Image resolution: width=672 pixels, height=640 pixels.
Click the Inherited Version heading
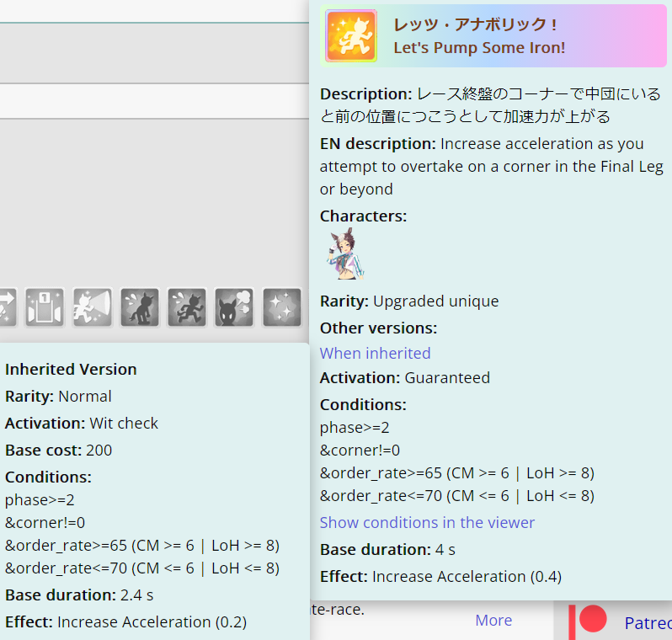click(71, 370)
